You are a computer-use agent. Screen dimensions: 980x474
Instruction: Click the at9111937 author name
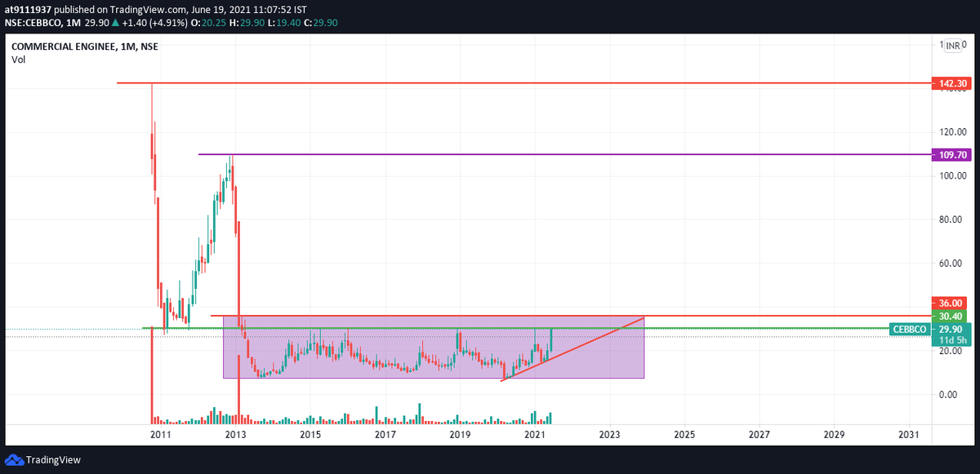point(27,8)
